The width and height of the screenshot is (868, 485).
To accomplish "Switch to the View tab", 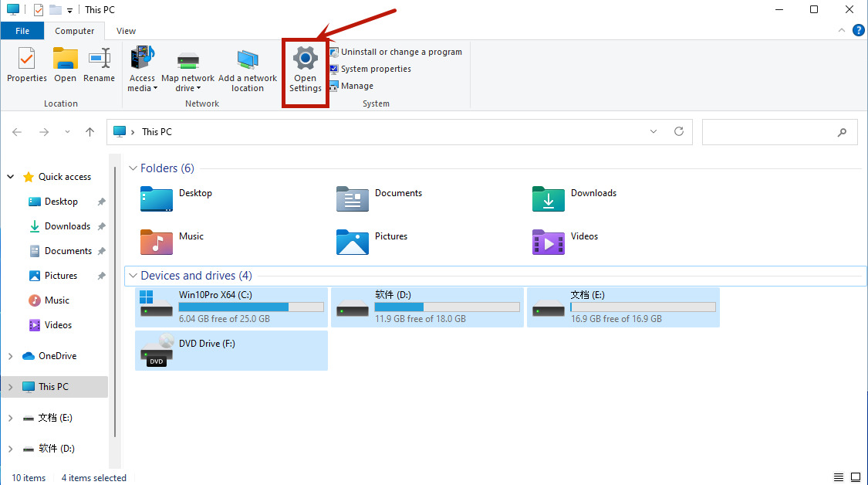I will pyautogui.click(x=125, y=30).
